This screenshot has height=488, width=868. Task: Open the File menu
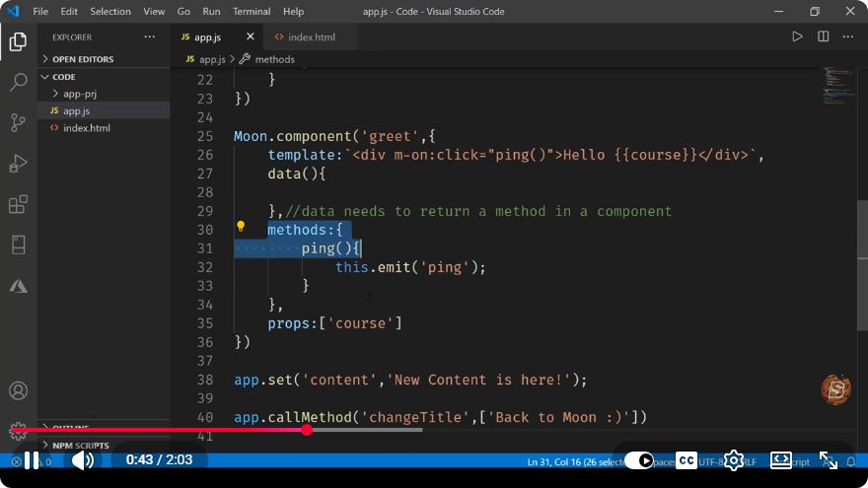pos(40,11)
